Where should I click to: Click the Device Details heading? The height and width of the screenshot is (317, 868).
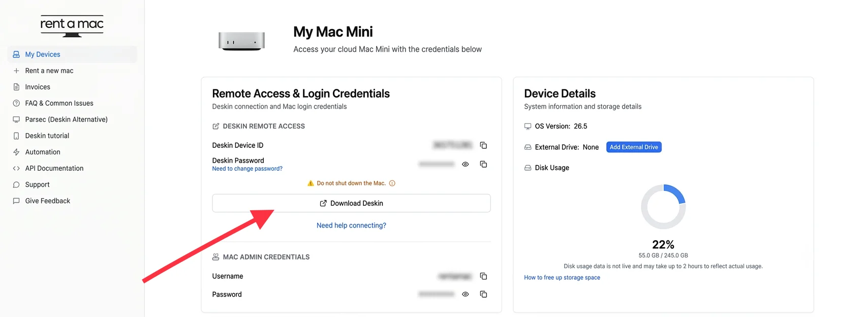coord(560,93)
